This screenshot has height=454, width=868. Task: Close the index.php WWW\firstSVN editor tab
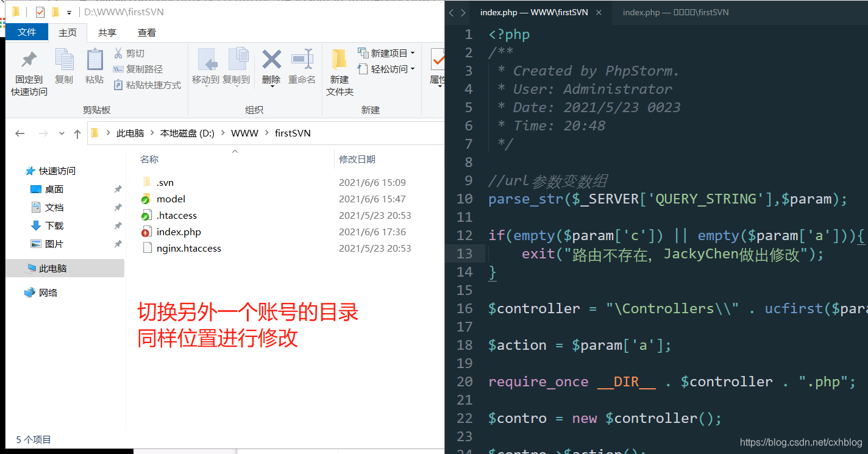pyautogui.click(x=599, y=12)
